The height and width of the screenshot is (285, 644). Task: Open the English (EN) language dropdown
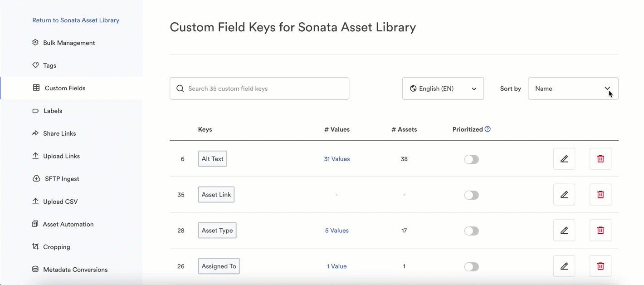pyautogui.click(x=443, y=88)
